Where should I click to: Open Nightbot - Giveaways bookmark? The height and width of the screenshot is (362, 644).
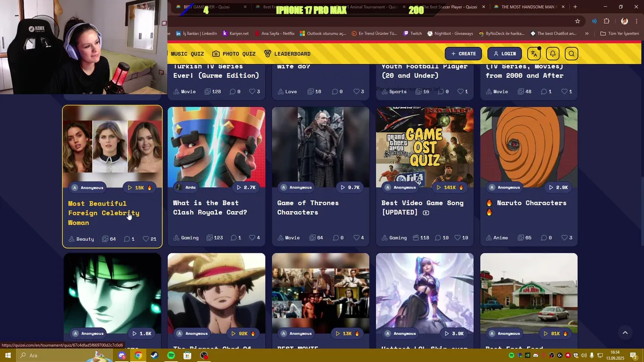point(450,34)
